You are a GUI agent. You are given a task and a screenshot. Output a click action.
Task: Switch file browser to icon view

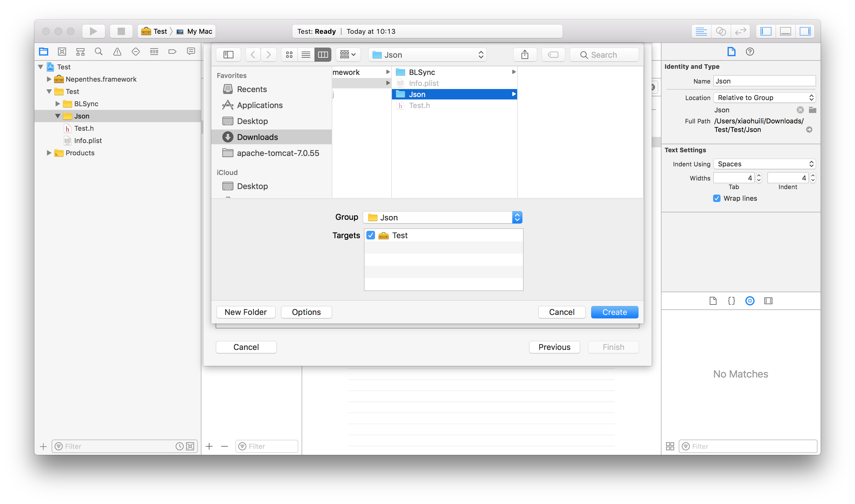pyautogui.click(x=289, y=55)
